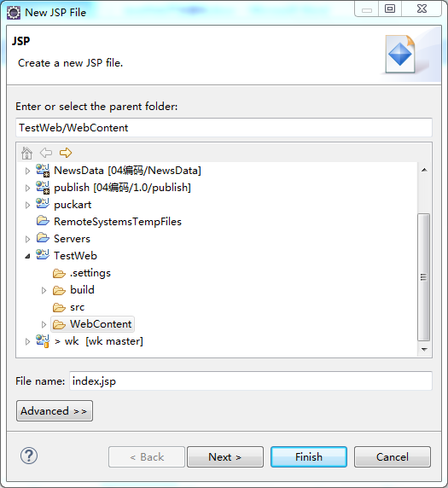Click the wk git project icon
This screenshot has height=488, width=448.
[x=43, y=341]
